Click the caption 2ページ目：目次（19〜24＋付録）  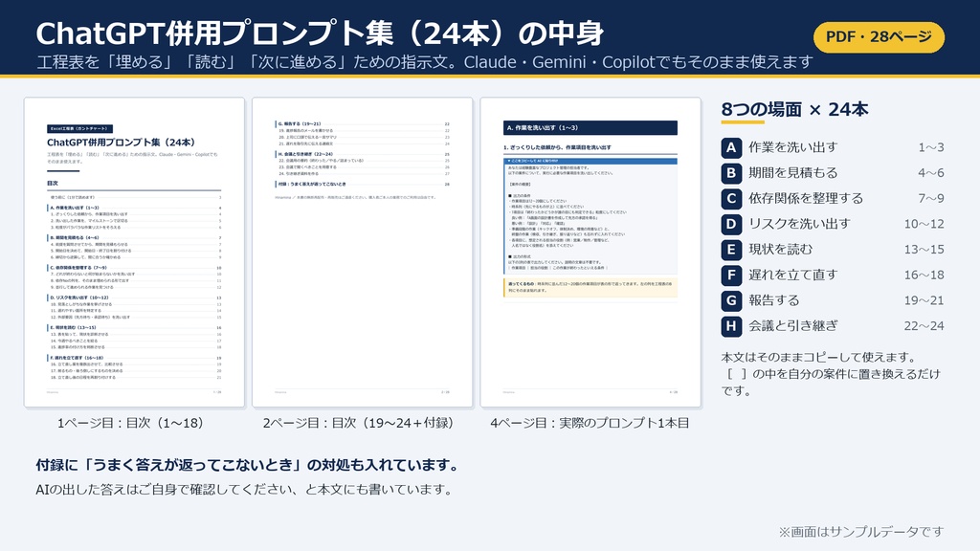(x=360, y=423)
